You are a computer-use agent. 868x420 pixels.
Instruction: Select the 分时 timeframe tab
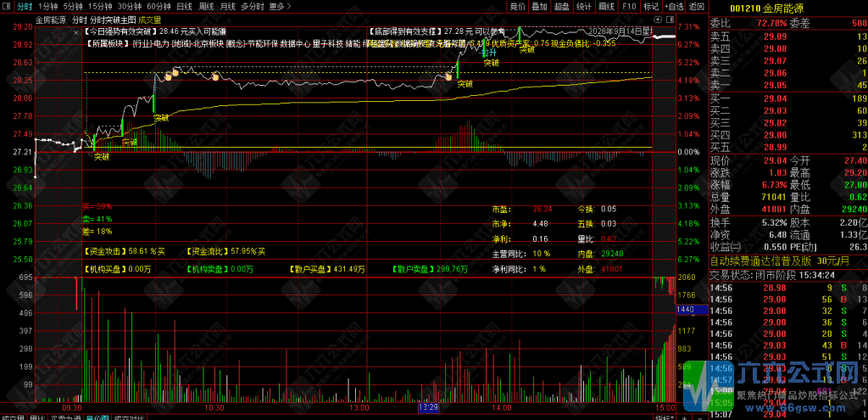24,7
